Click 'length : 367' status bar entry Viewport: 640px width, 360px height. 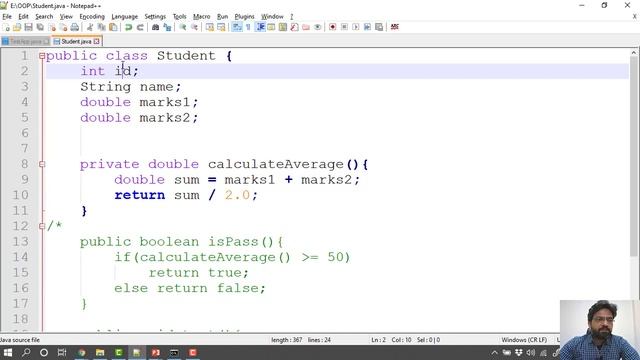tap(287, 340)
